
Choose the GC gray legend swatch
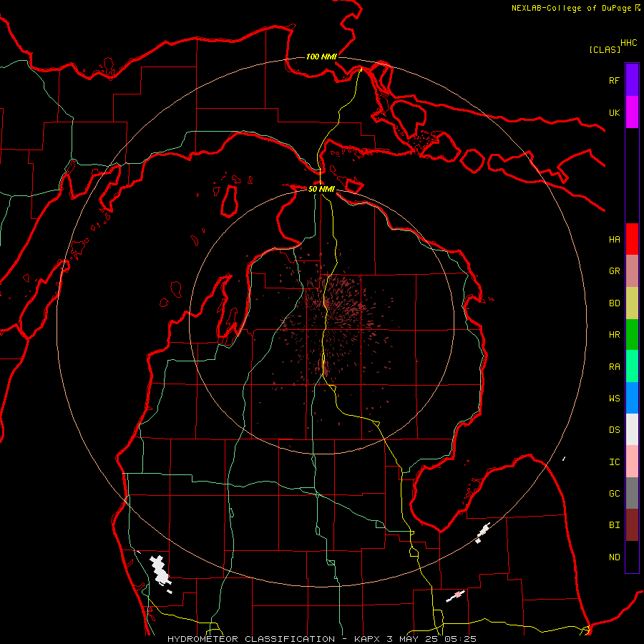click(632, 493)
